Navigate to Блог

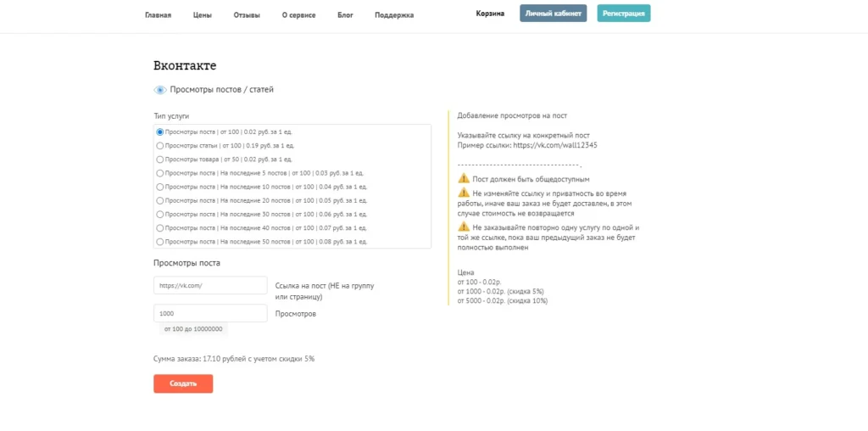click(345, 15)
